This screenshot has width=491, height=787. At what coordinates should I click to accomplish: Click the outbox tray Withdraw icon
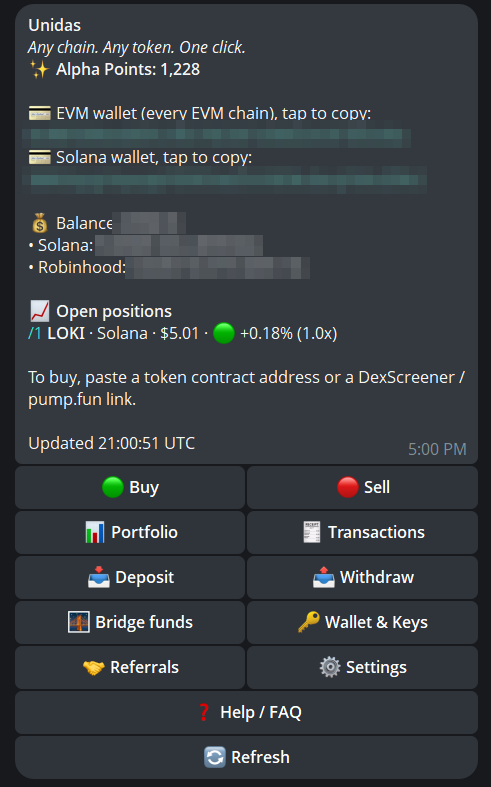pyautogui.click(x=323, y=577)
